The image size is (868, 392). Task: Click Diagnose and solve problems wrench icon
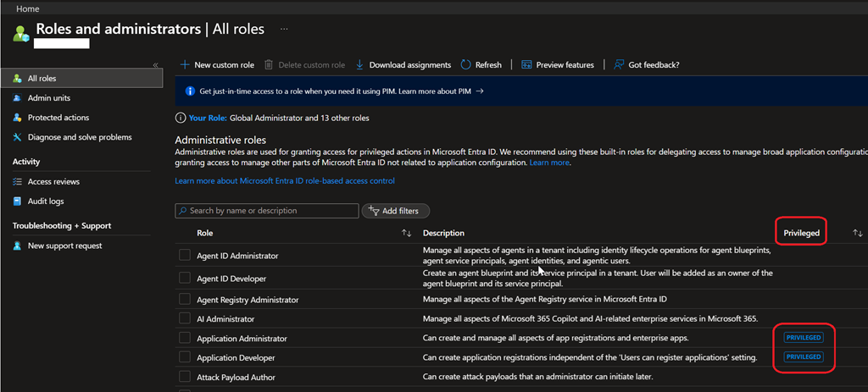[17, 137]
